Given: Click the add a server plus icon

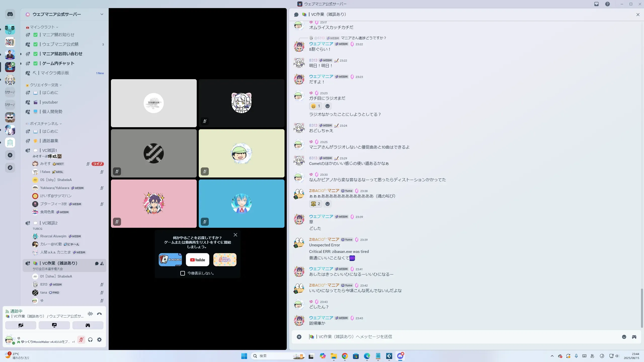Looking at the screenshot, I should (10, 155).
